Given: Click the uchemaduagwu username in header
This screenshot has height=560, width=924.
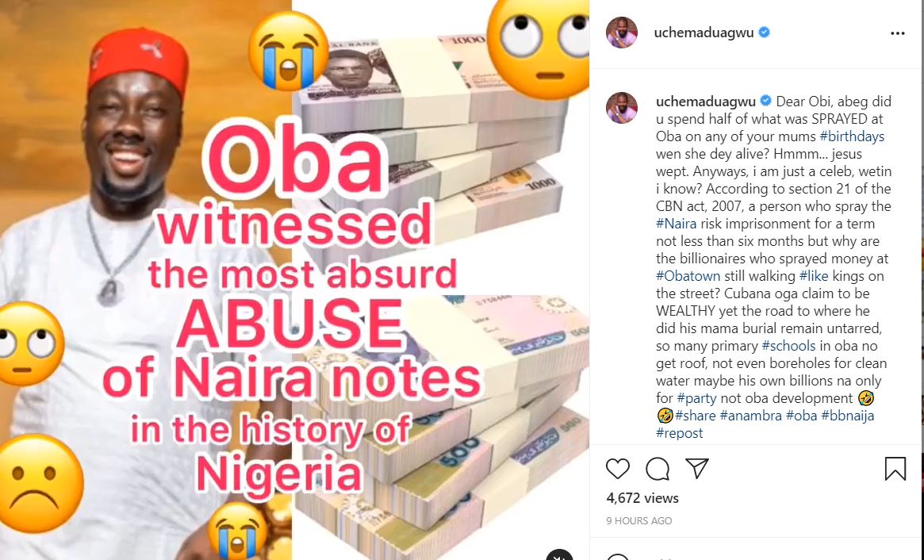Looking at the screenshot, I should click(704, 33).
